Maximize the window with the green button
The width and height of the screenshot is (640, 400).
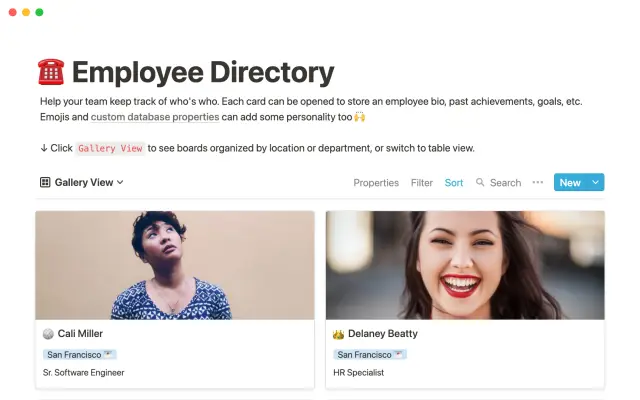coord(40,12)
